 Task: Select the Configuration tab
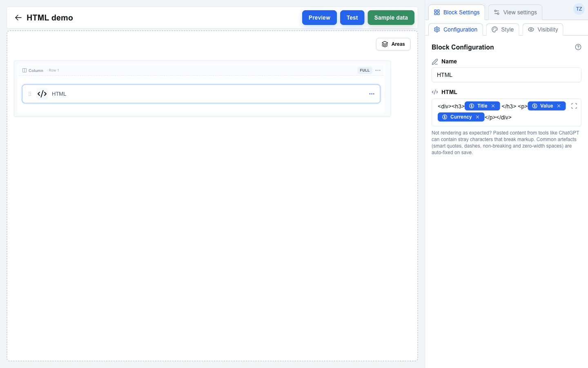click(456, 29)
